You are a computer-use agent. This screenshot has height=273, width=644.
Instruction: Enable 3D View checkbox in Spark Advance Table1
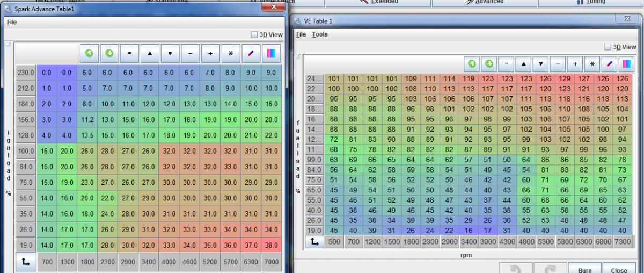254,35
